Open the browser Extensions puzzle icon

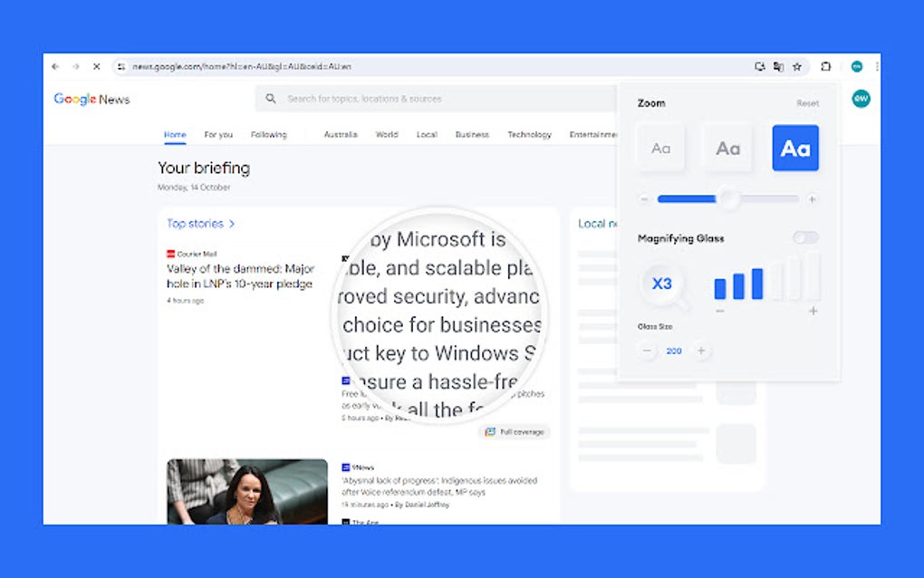pyautogui.click(x=825, y=66)
